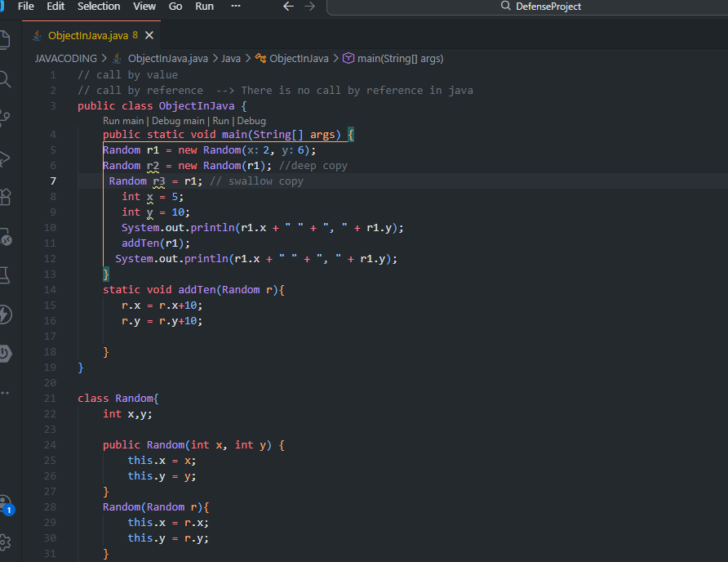Open the View menu
728x562 pixels.
tap(144, 7)
